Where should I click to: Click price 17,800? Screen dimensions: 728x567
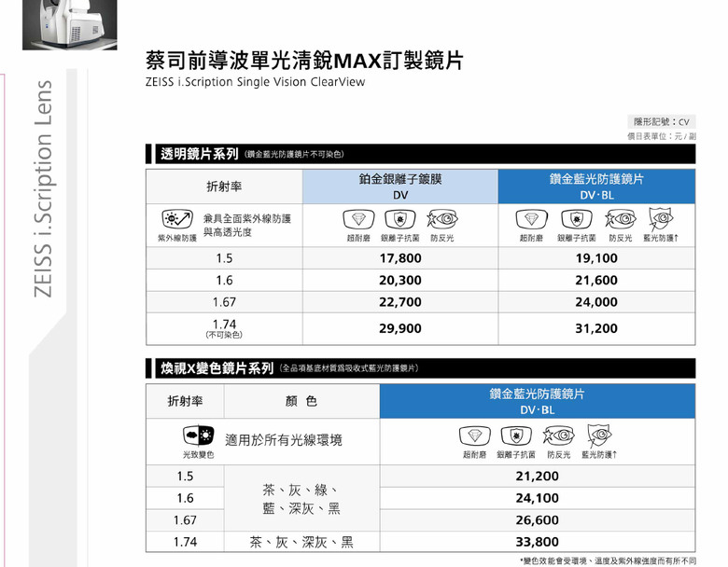click(400, 258)
